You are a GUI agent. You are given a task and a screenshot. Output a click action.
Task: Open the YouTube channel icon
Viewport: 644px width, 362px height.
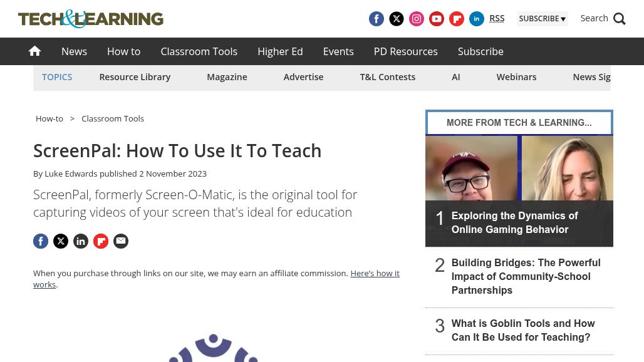(436, 19)
